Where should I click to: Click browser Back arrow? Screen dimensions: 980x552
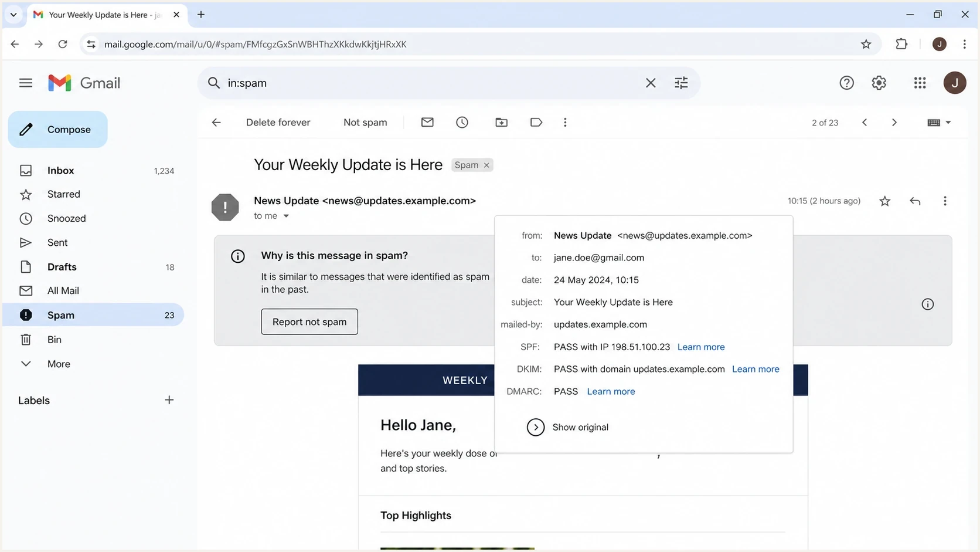point(15,44)
